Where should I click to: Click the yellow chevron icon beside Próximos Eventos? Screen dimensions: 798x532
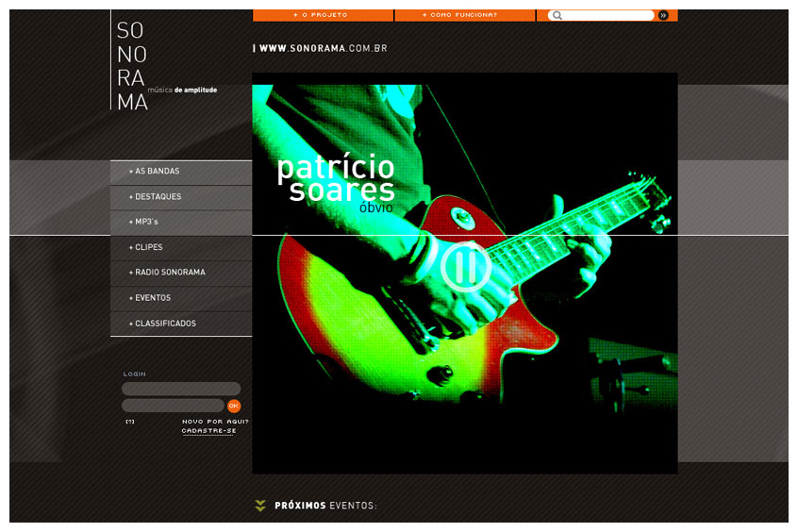pos(260,506)
